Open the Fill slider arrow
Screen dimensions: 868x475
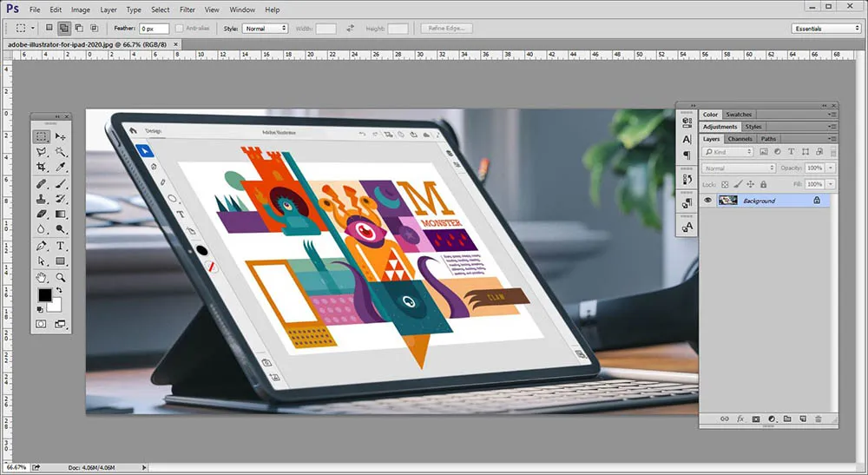831,184
